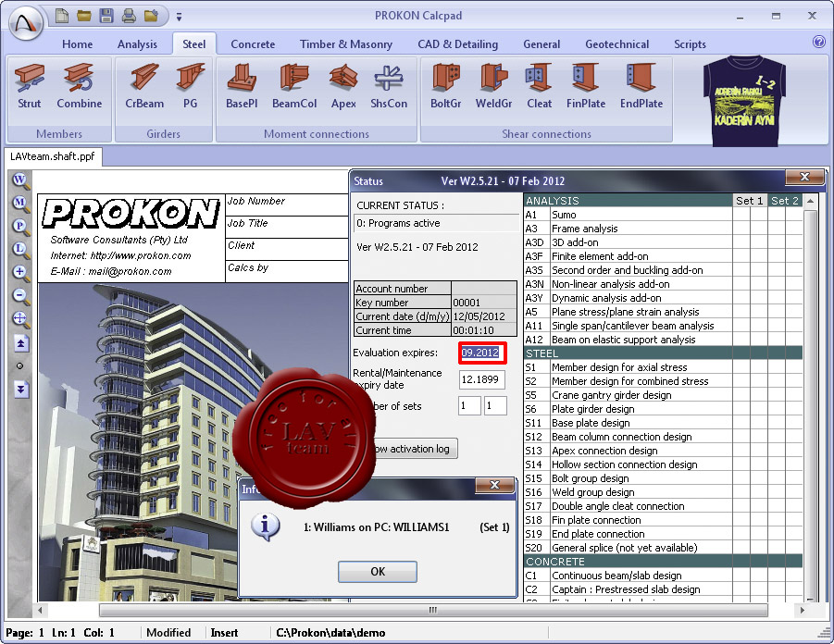834x644 pixels.
Task: Open the FinPlate connection module
Action: [586, 86]
